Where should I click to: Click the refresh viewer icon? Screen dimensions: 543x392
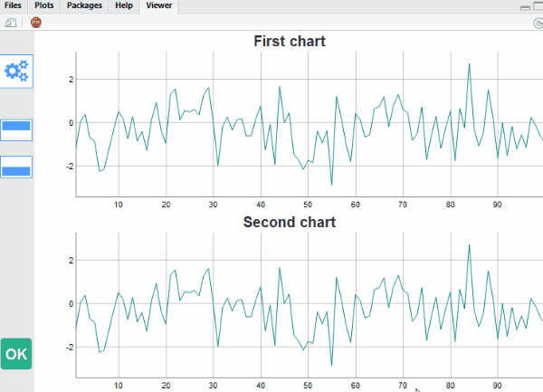click(537, 24)
